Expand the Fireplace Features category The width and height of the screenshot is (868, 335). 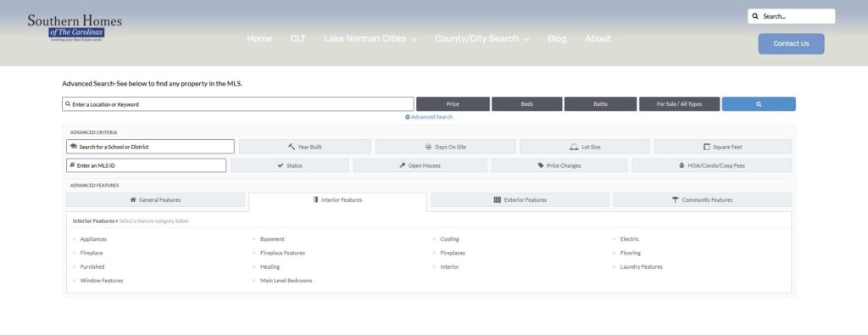pyautogui.click(x=282, y=253)
